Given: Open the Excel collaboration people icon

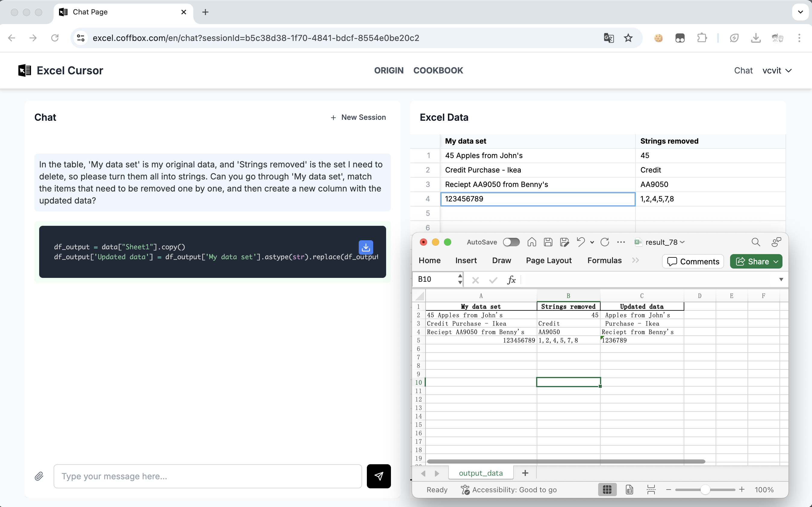Looking at the screenshot, I should click(x=776, y=242).
